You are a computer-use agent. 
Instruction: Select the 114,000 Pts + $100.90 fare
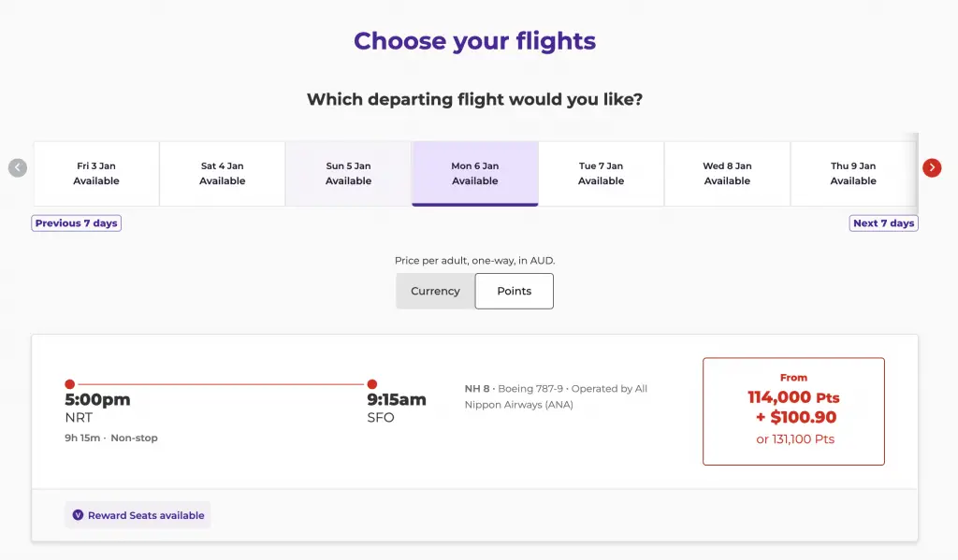coord(792,407)
